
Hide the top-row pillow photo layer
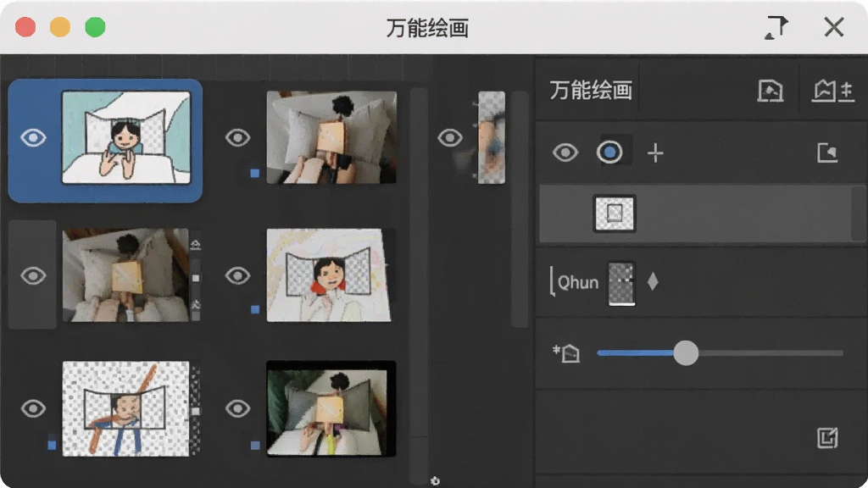[x=238, y=138]
